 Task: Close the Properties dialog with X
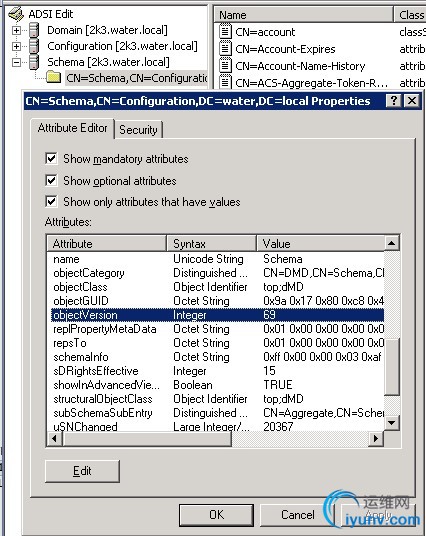[412, 100]
